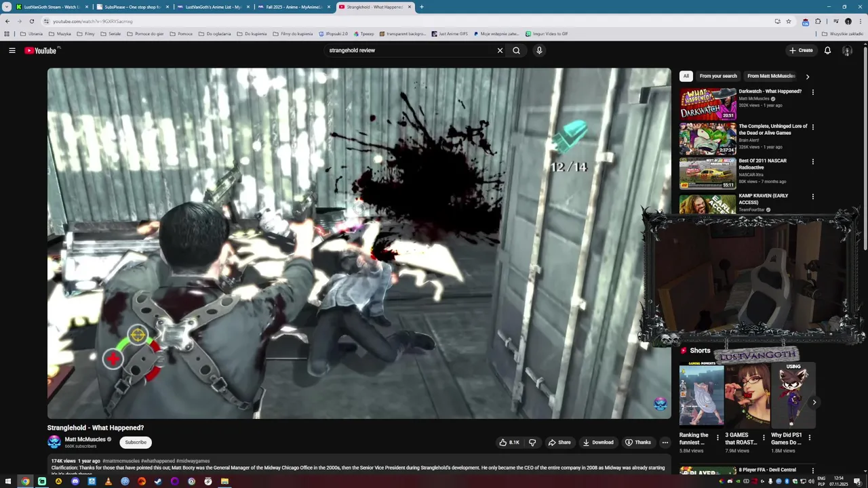Open the apps grid in bookmarks bar
868x488 pixels.
coord(7,33)
